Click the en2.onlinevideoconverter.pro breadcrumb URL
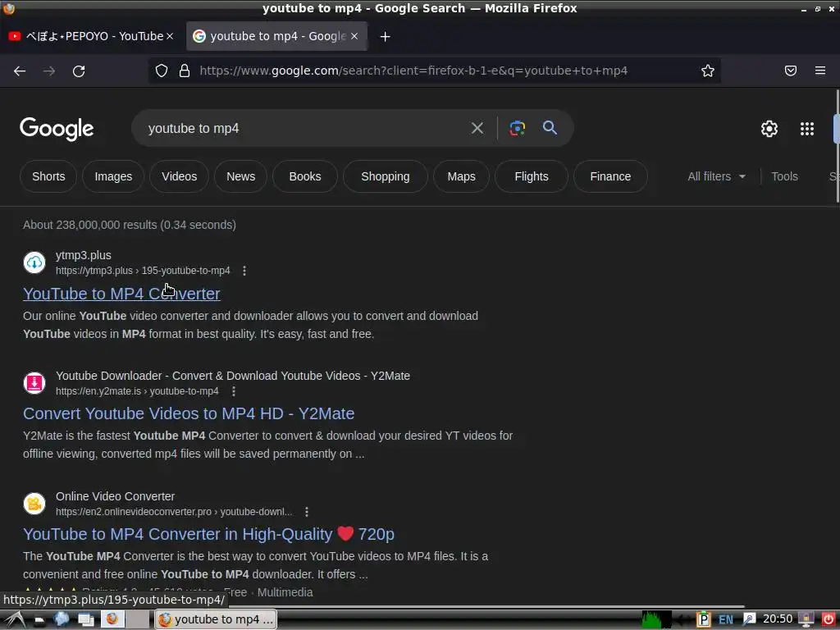Screen dimensions: 840x630 click(x=174, y=512)
